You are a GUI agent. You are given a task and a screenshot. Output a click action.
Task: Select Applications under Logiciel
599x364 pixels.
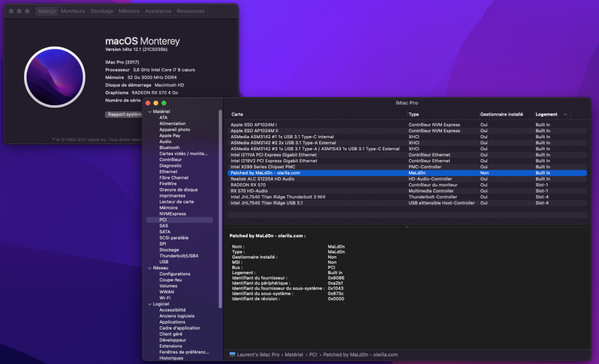[172, 322]
